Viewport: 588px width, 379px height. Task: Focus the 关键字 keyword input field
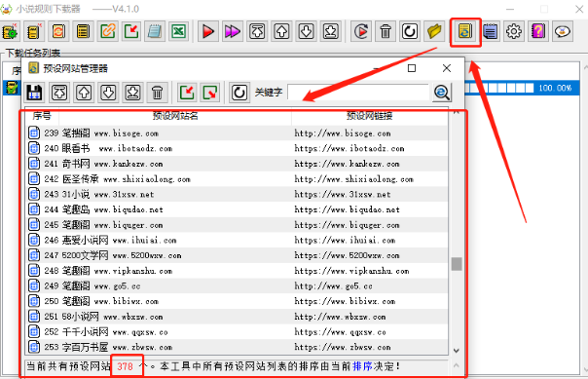[x=358, y=93]
